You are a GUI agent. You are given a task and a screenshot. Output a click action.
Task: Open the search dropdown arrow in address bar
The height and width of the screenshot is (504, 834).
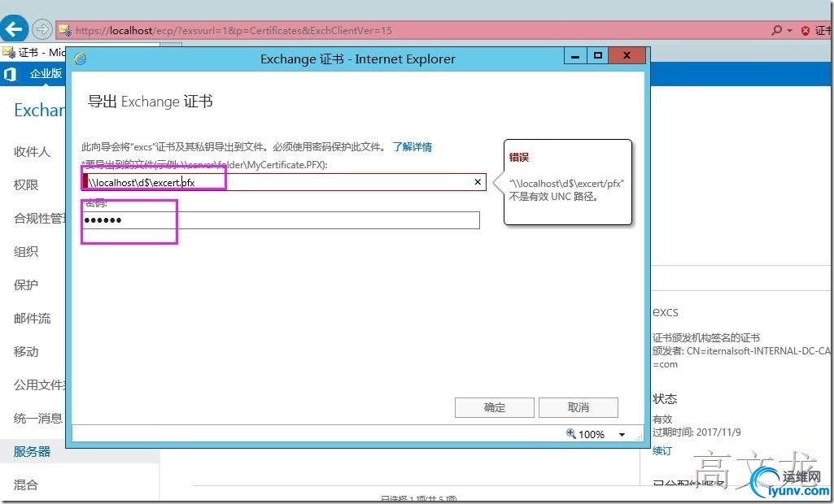coord(789,30)
